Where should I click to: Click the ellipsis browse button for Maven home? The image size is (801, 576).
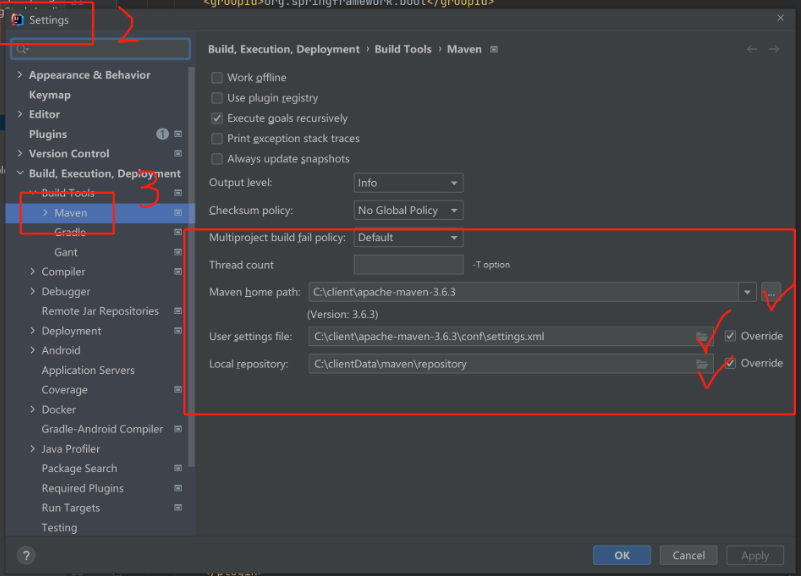771,293
